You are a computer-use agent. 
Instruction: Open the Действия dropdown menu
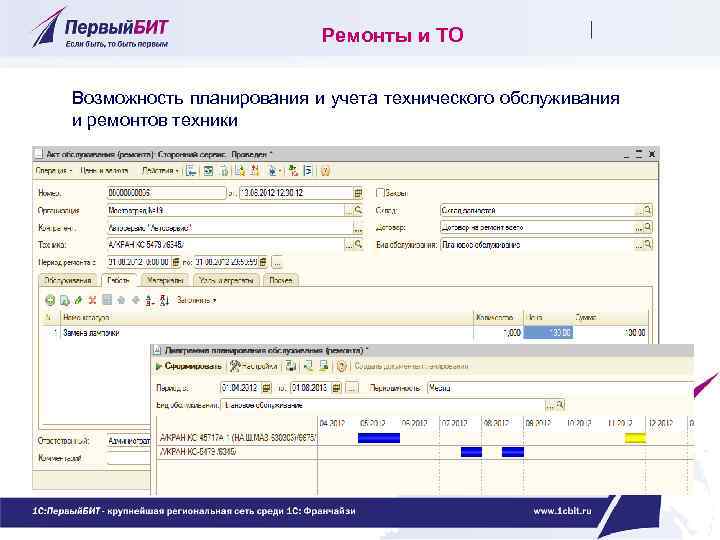160,171
